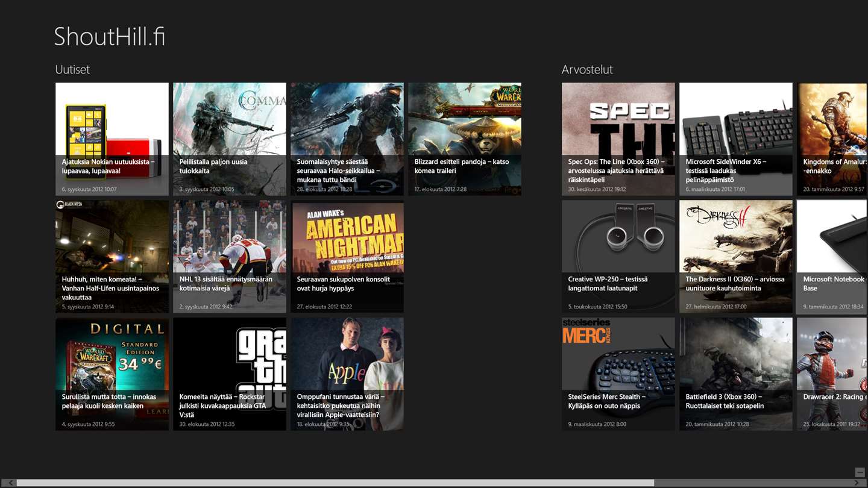The width and height of the screenshot is (868, 488).
Task: Click the ShoutHill.fi app title
Action: coord(110,37)
